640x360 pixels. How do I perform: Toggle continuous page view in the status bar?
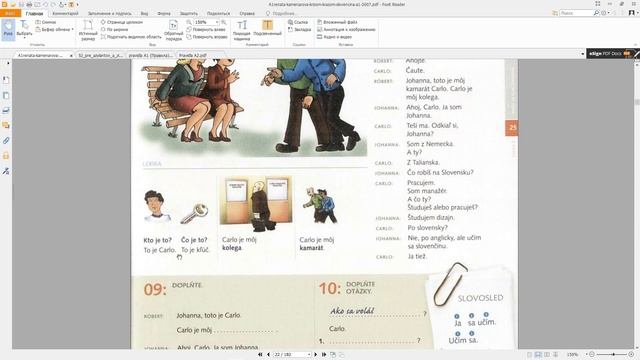538,355
